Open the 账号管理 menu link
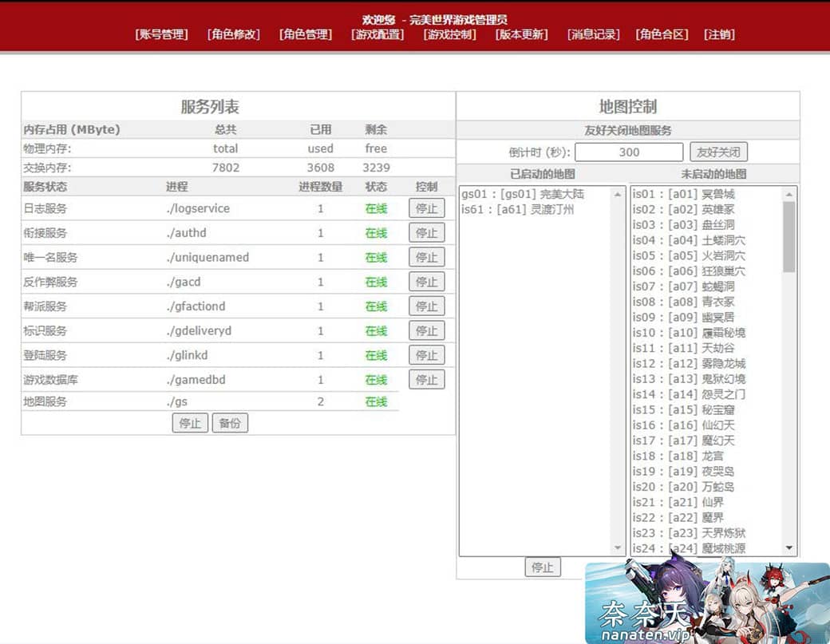Viewport: 830px width, 644px height. (161, 34)
